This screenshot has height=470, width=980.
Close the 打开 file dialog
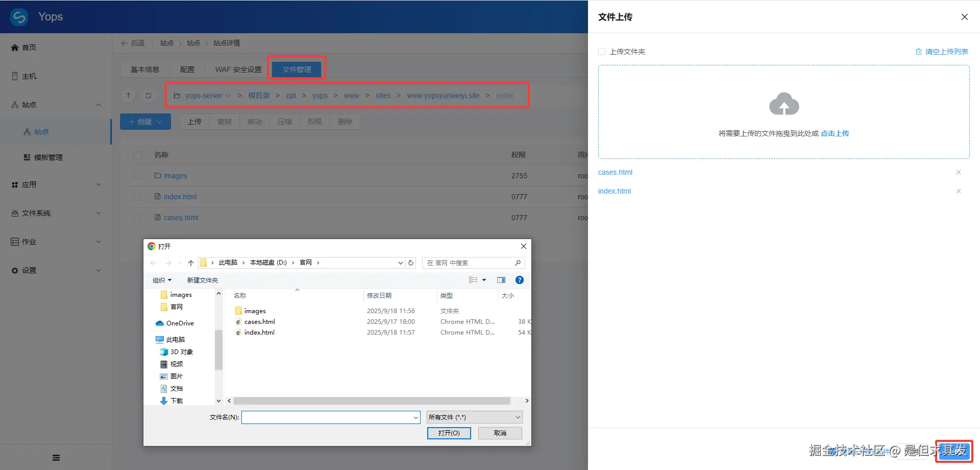point(524,246)
